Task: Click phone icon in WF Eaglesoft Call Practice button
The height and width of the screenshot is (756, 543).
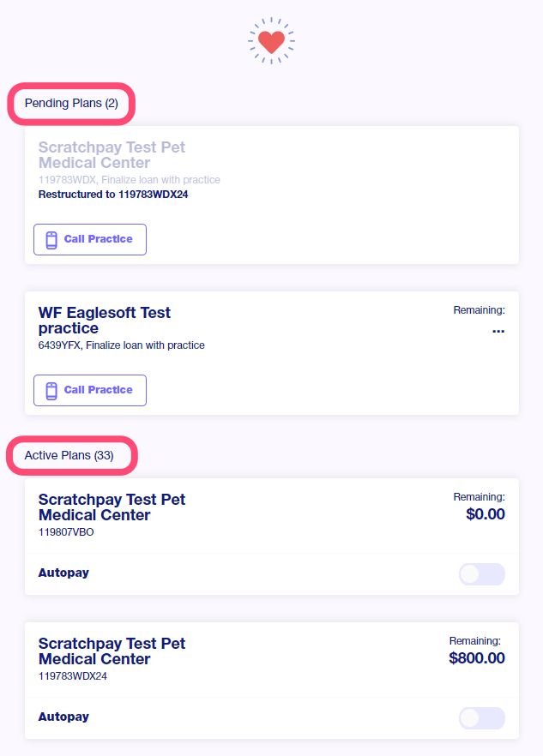Action: click(51, 391)
